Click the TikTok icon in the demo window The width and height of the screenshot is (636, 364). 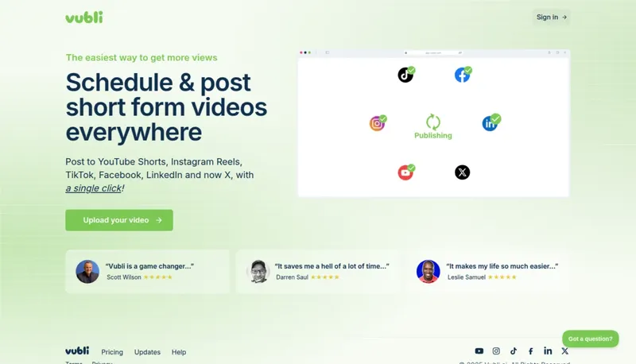coord(405,75)
